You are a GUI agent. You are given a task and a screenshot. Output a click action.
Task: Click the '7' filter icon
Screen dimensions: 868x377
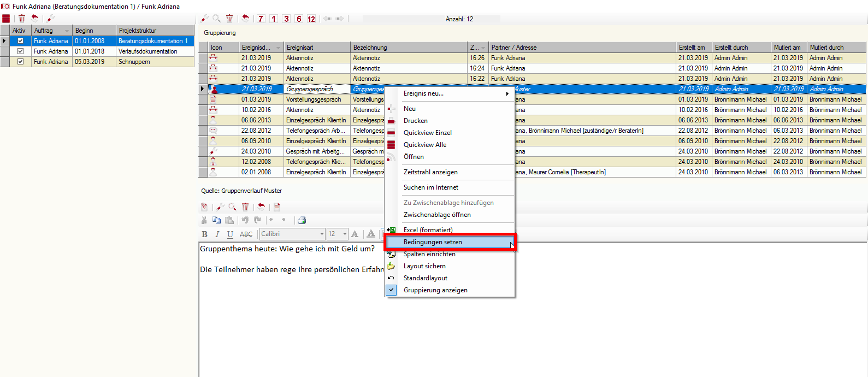coord(261,19)
